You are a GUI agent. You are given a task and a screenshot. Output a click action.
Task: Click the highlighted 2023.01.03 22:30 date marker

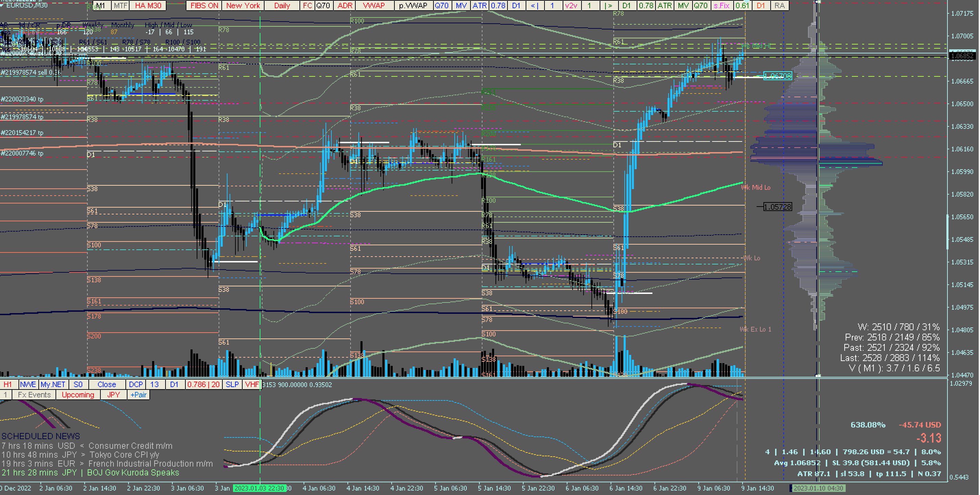259,488
